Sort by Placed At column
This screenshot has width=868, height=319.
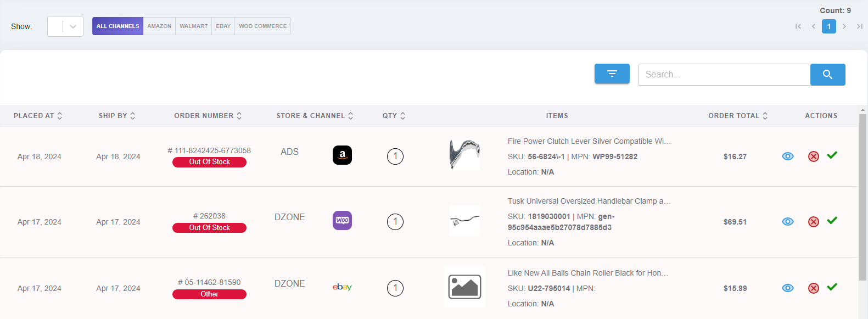click(38, 116)
